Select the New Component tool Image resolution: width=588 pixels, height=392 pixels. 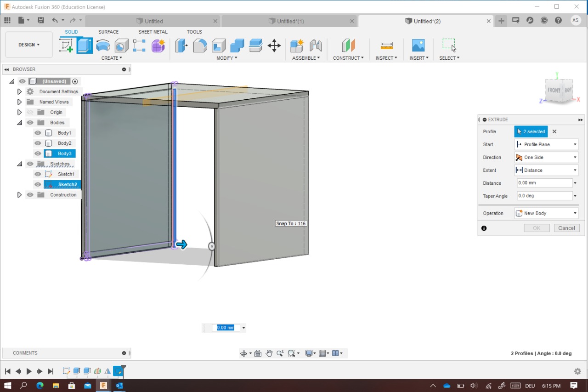[x=297, y=45]
